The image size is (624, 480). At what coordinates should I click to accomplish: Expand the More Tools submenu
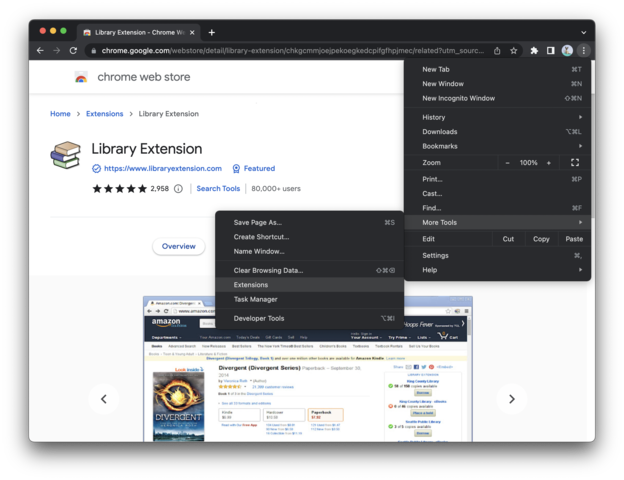[497, 222]
